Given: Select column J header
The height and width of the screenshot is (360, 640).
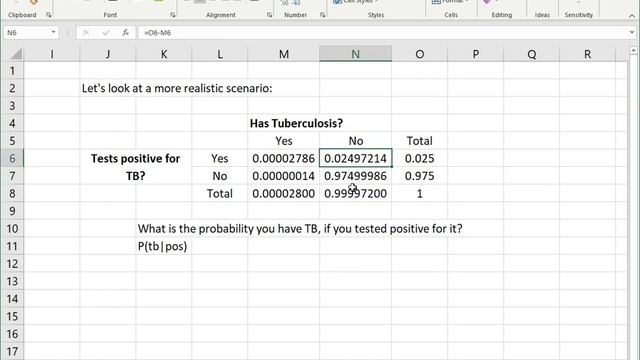Looking at the screenshot, I should click(x=108, y=54).
